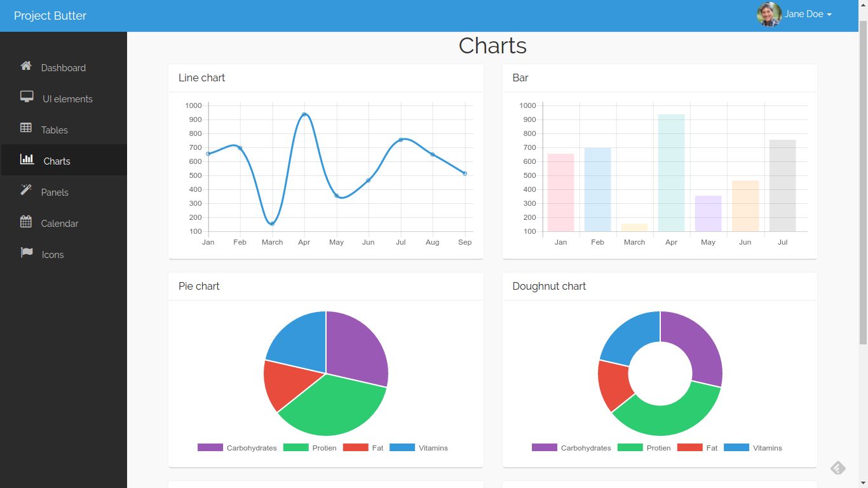
Task: Click the diamond icon at bottom right
Action: (838, 468)
